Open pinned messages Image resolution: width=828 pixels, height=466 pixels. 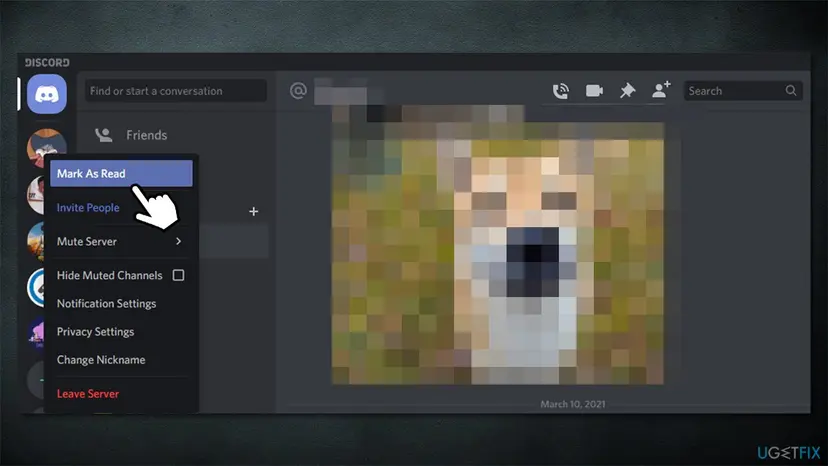[x=627, y=90]
